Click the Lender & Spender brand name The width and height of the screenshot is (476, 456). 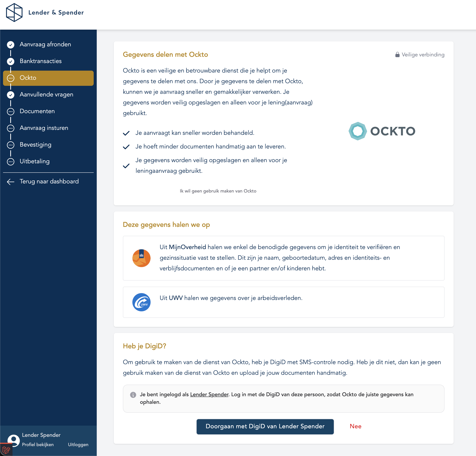(56, 12)
